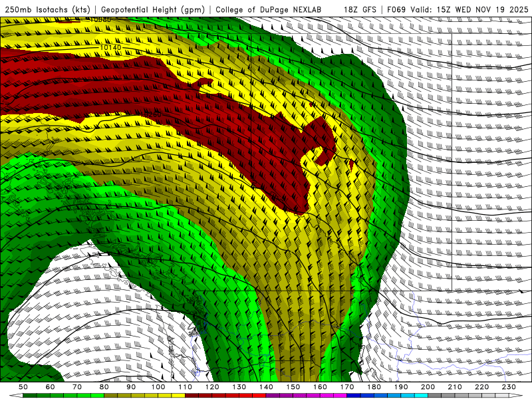Select the dark gray swatch just after 200
This screenshot has height=399, width=532.
click(434, 396)
